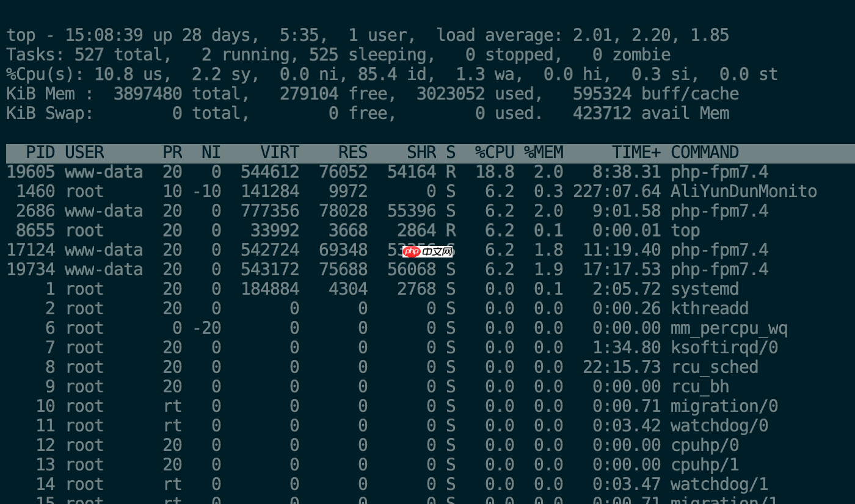Click the running top process with PID 8655
This screenshot has width=855, height=504.
click(366, 230)
